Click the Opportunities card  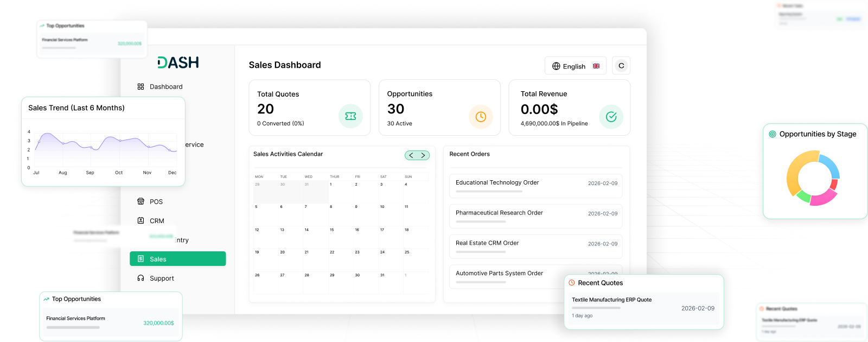click(439, 108)
